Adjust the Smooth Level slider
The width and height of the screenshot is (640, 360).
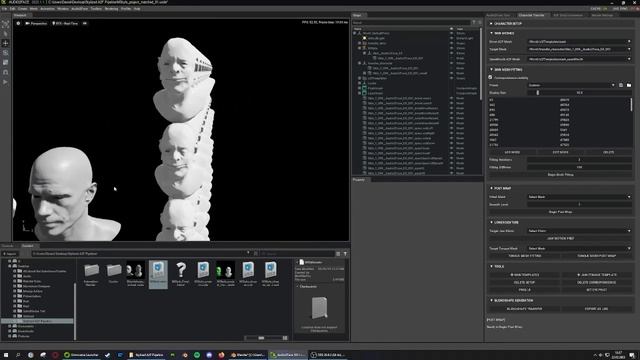[x=579, y=204]
